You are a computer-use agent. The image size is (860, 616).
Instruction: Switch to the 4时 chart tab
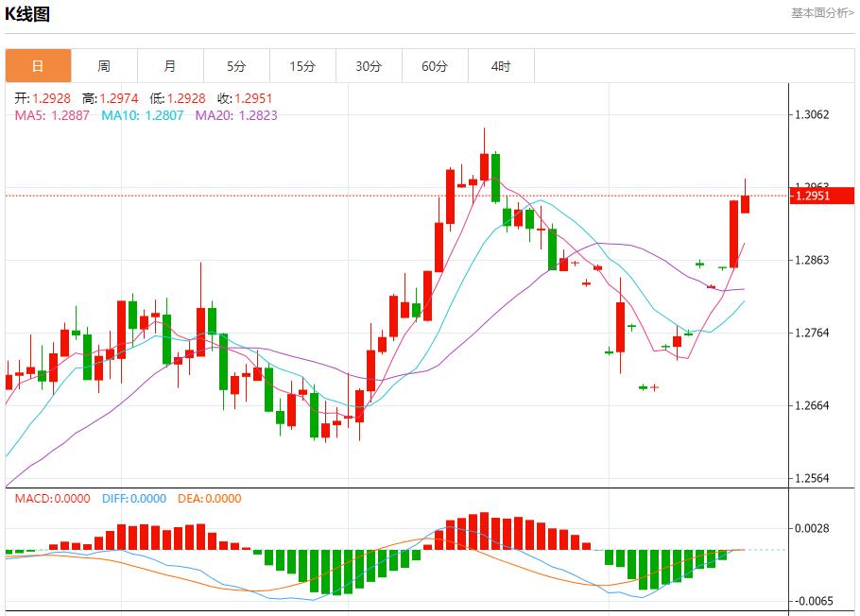pos(501,66)
